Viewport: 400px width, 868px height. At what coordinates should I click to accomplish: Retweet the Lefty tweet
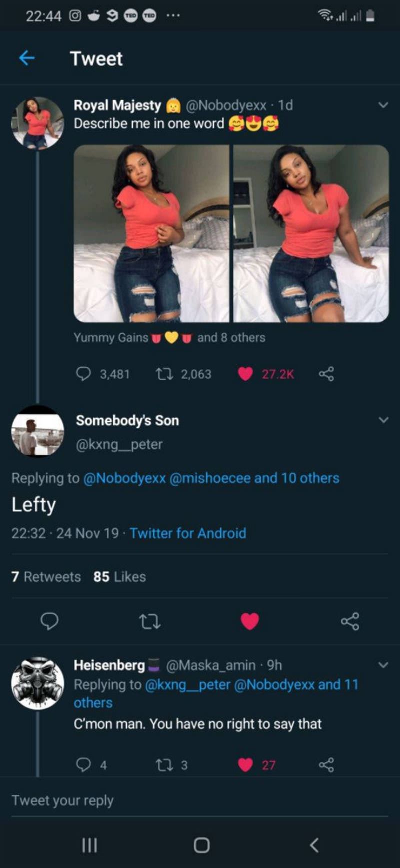click(149, 621)
